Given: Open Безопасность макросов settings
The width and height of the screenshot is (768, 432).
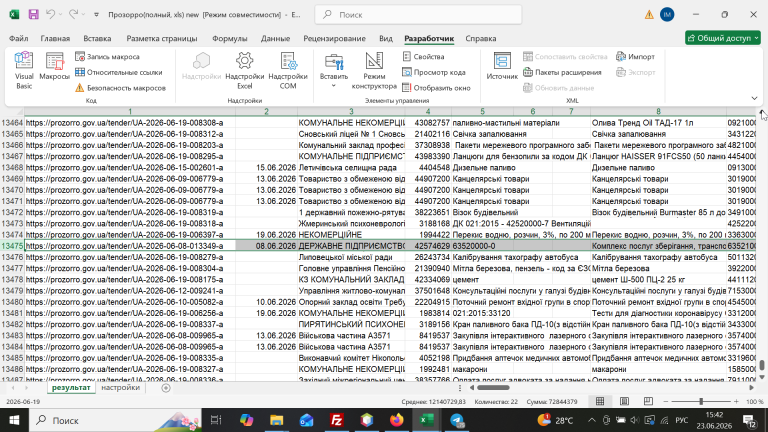Looking at the screenshot, I should tap(120, 88).
